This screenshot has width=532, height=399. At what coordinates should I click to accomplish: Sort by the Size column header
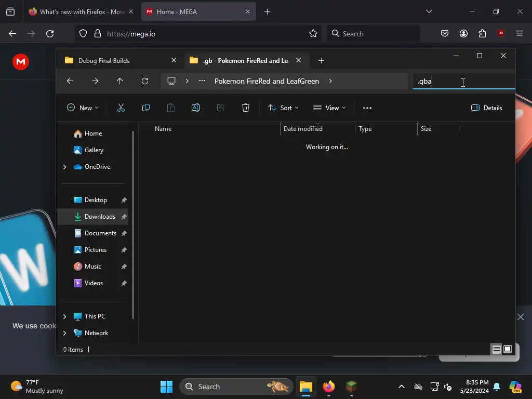426,129
